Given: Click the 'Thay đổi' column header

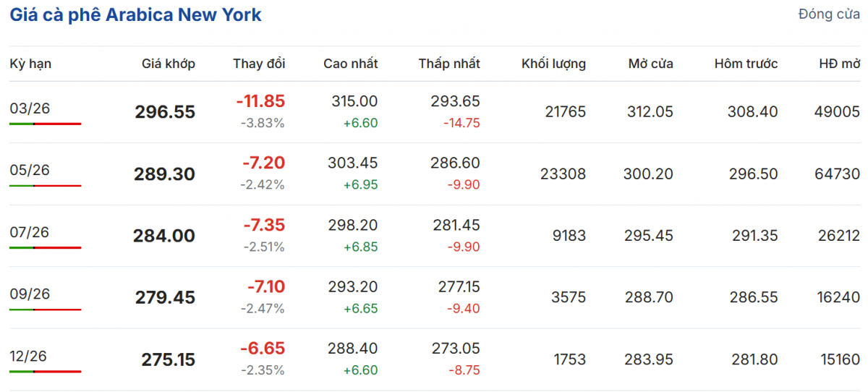Looking at the screenshot, I should tap(259, 64).
